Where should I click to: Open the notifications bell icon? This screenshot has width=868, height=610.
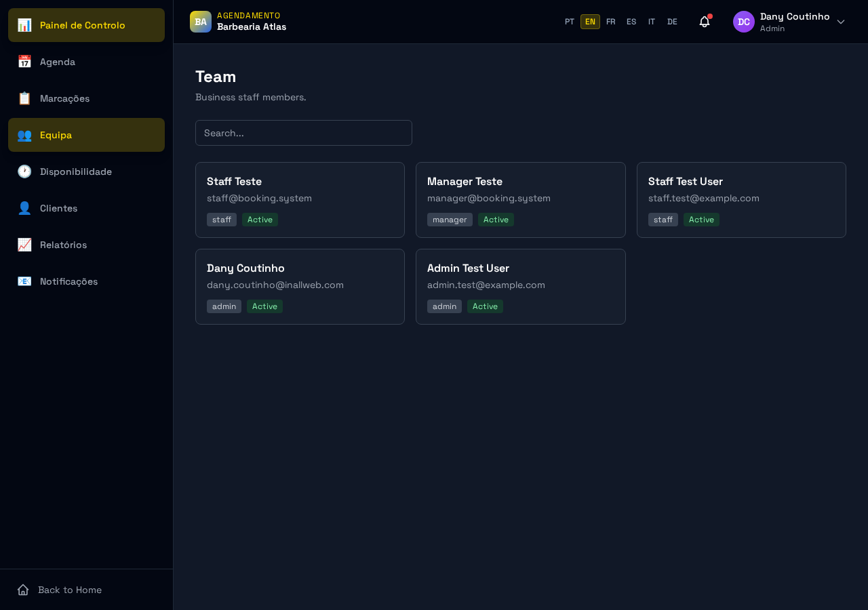click(x=705, y=22)
